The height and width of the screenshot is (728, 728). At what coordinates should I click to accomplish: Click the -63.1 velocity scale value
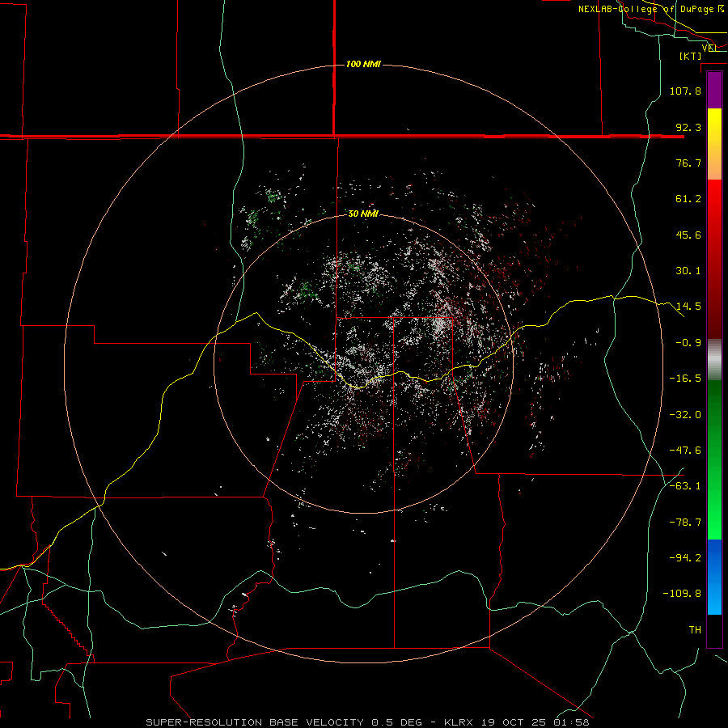click(x=685, y=486)
